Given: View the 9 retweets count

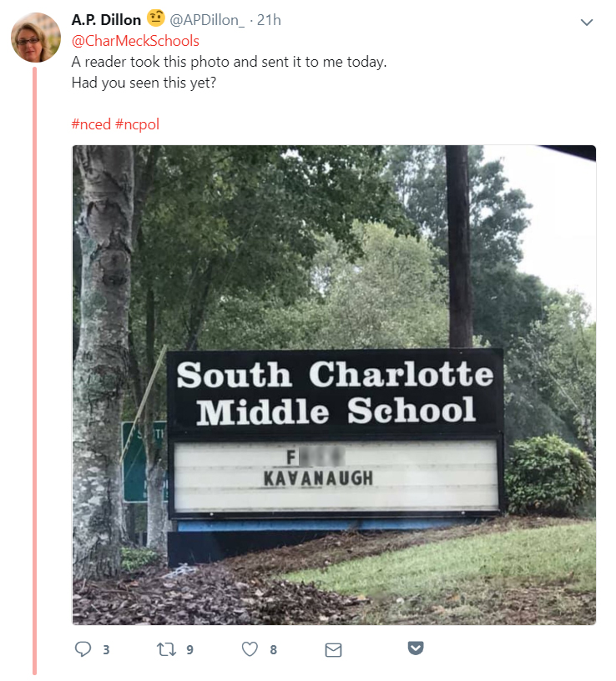Looking at the screenshot, I should coord(189,650).
